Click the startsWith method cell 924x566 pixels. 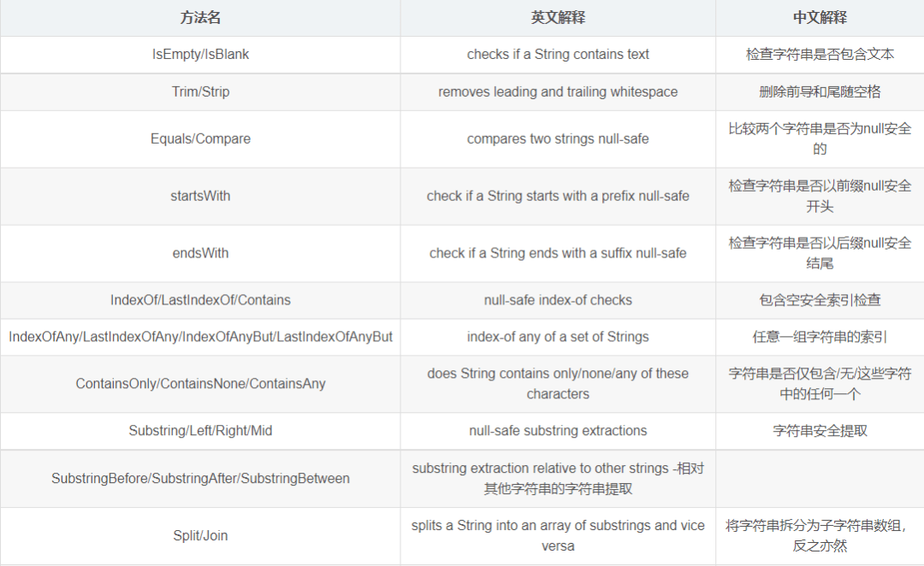coord(200,196)
